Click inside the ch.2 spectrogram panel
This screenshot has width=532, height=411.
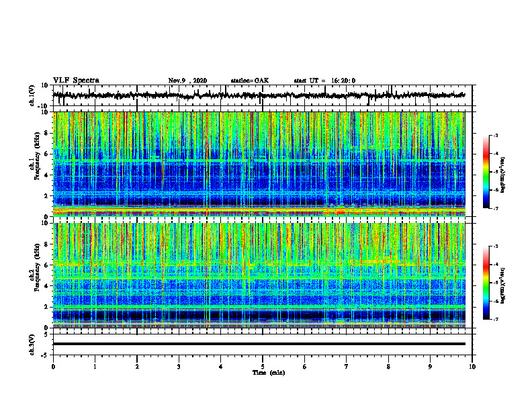259,275
